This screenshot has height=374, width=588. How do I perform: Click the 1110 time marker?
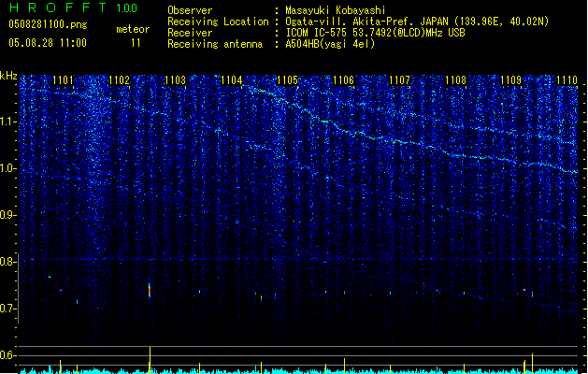(x=566, y=80)
